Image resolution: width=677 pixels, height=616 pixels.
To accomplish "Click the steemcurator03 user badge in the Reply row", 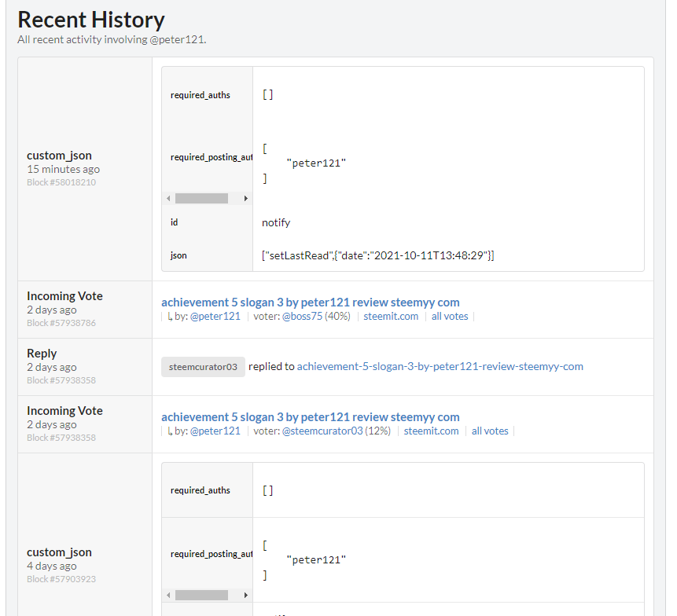I will click(x=203, y=367).
